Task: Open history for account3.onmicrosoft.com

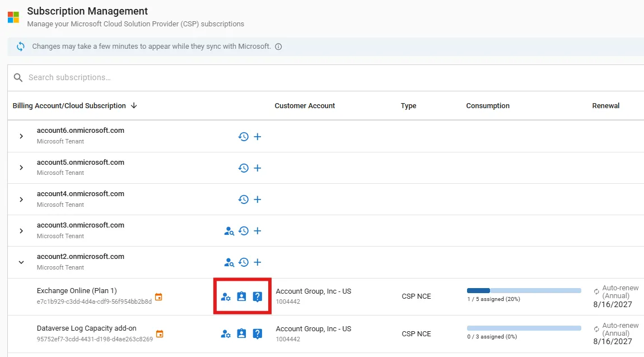Action: pos(244,231)
